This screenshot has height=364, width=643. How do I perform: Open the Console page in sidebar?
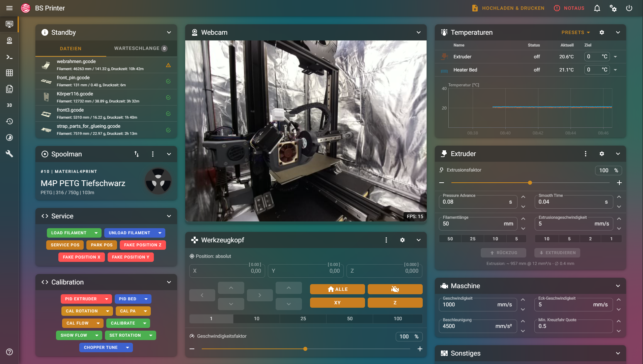point(9,57)
